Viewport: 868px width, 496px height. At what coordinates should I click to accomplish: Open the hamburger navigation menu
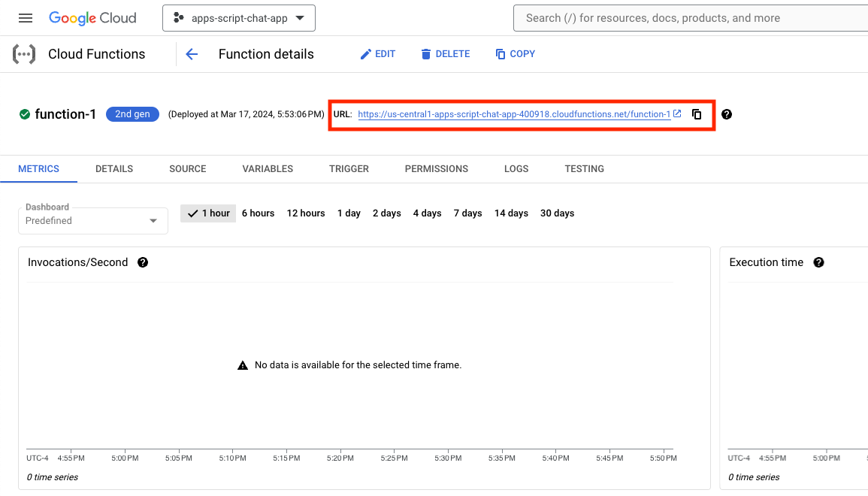(26, 18)
